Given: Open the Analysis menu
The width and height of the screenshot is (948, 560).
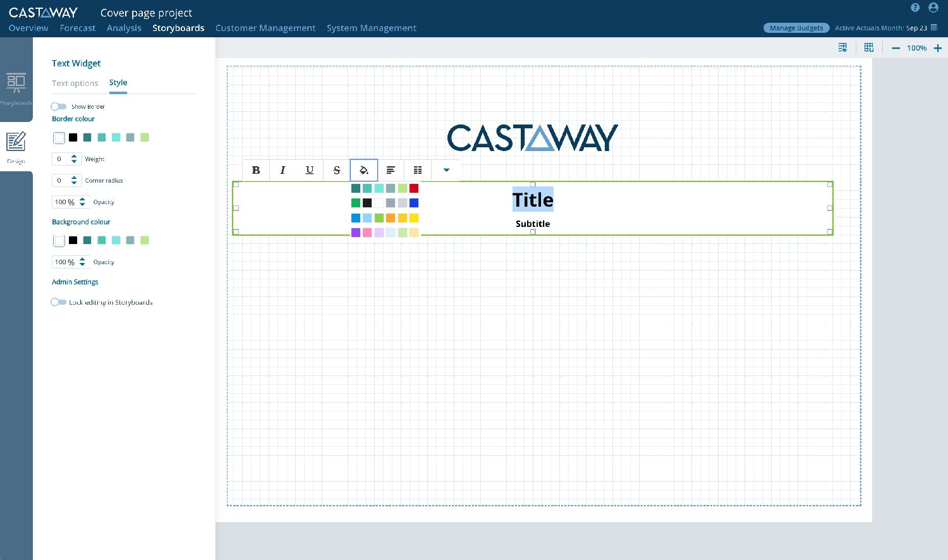Looking at the screenshot, I should click(124, 28).
